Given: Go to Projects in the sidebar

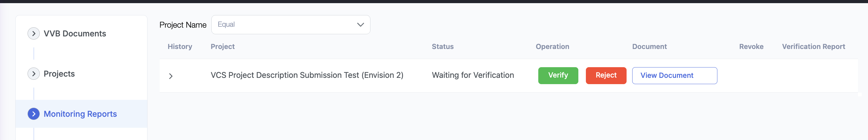Looking at the screenshot, I should pos(59,74).
